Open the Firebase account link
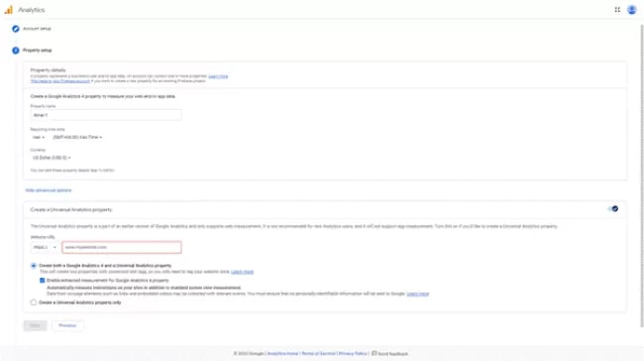Image resolution: width=644 pixels, height=361 pixels. tap(60, 81)
